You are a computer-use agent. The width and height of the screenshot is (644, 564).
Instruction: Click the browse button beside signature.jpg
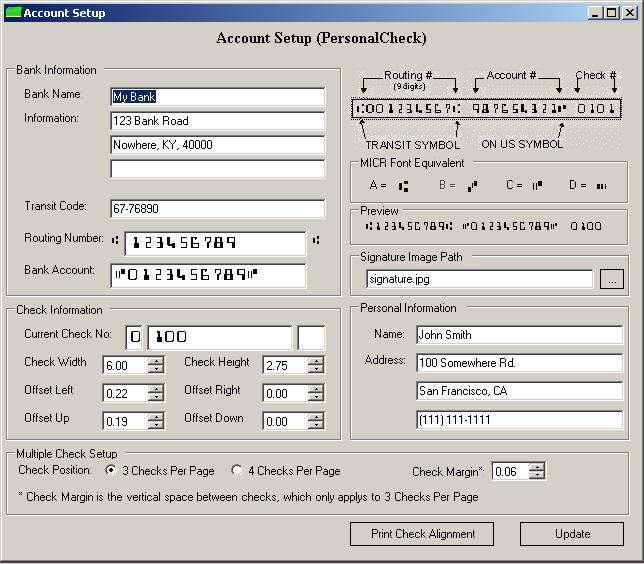pyautogui.click(x=610, y=279)
